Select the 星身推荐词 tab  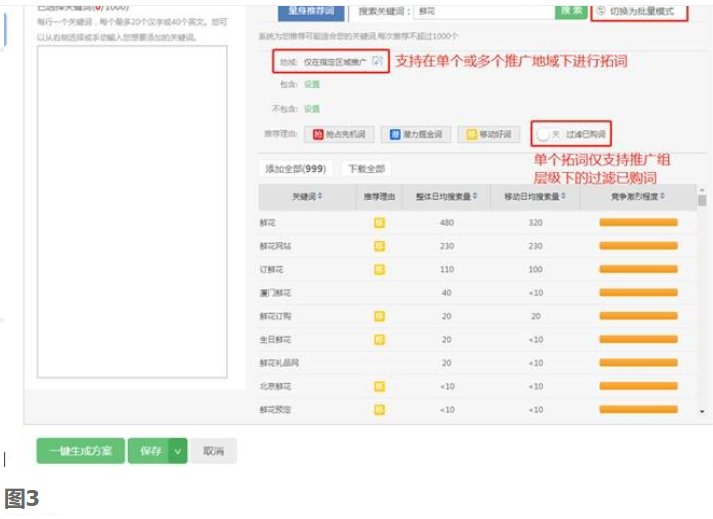310,11
